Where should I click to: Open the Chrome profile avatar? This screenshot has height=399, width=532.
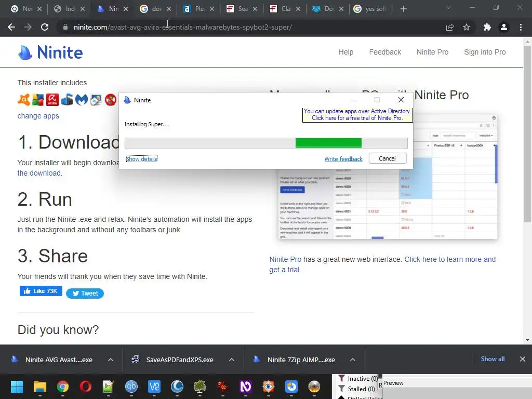pyautogui.click(x=504, y=27)
